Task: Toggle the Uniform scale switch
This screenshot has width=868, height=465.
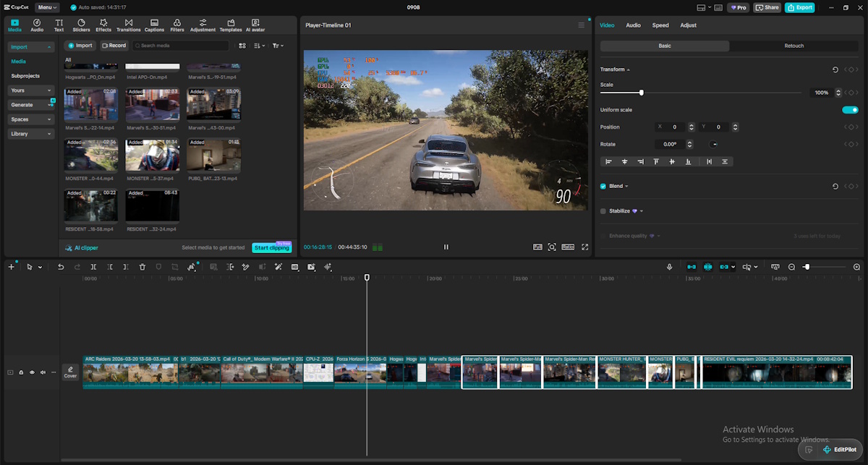Action: tap(850, 110)
